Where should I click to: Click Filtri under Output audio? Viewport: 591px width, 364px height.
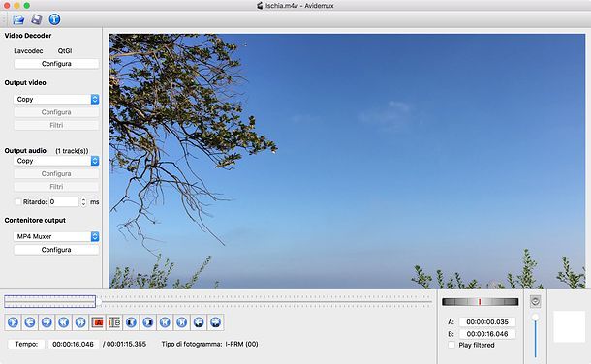tap(56, 186)
